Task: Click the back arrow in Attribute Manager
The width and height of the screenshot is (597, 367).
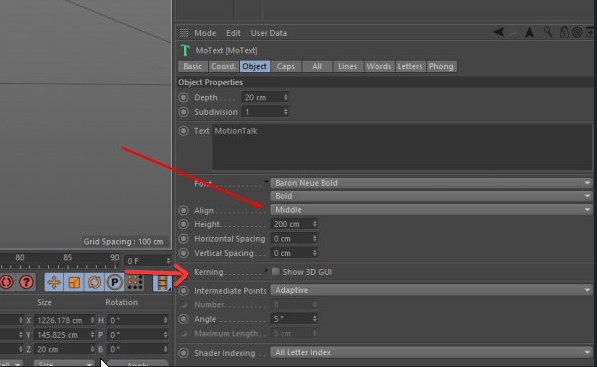Action: tap(499, 33)
